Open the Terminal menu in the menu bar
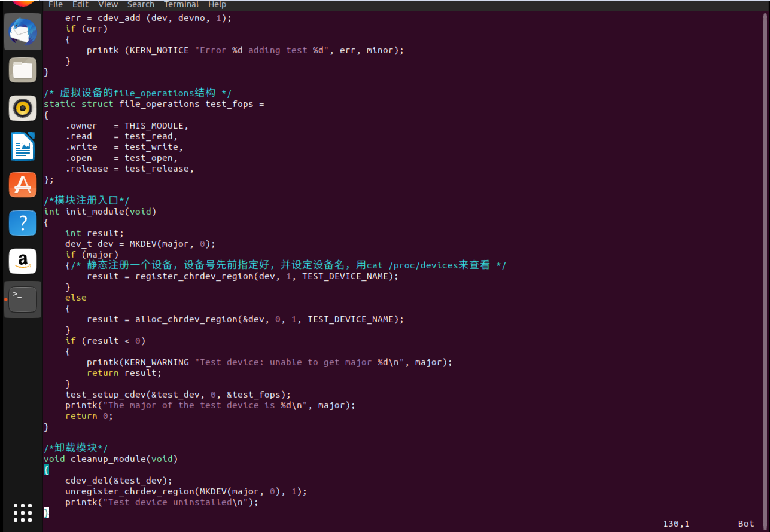 coord(181,4)
